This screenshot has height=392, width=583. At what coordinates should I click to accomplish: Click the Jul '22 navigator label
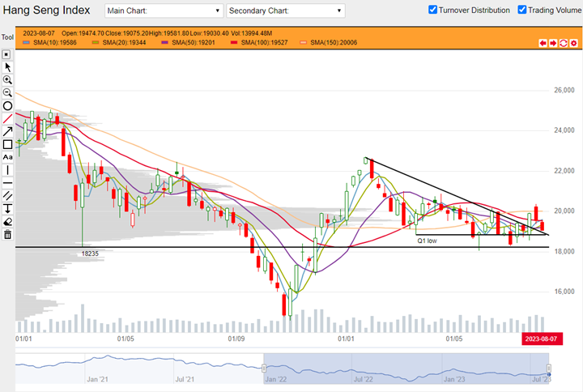point(363,379)
